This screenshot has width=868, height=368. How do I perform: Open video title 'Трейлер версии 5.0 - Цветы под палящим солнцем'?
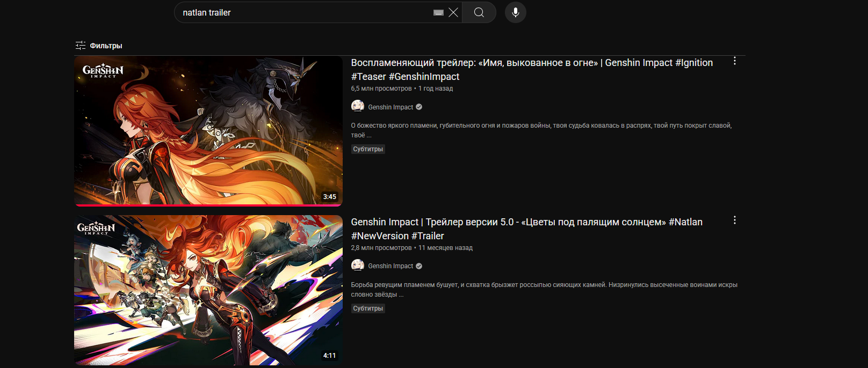(526, 229)
